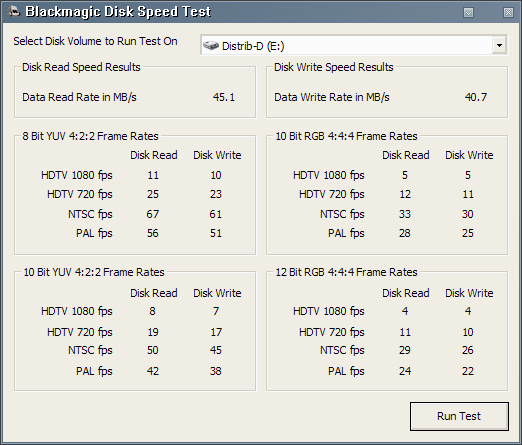The width and height of the screenshot is (522, 445).
Task: Click 10 Bit RGB NTSC read value 33
Action: coord(405,214)
